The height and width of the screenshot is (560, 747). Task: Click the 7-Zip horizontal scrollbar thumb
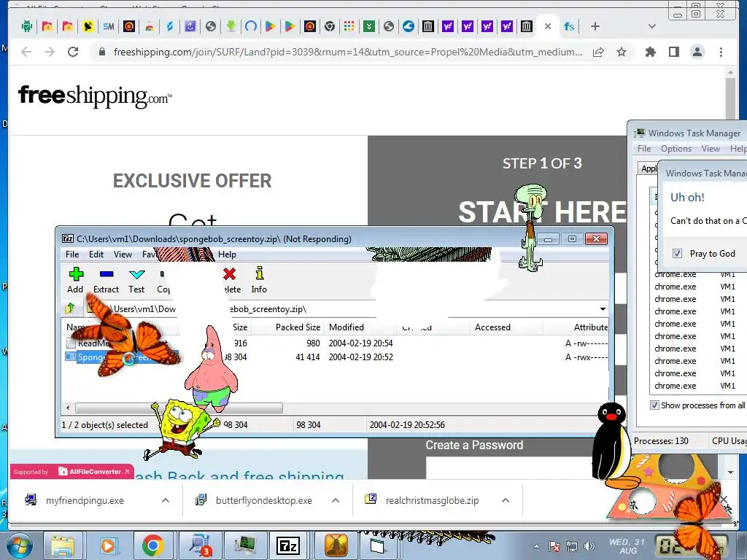(x=179, y=408)
